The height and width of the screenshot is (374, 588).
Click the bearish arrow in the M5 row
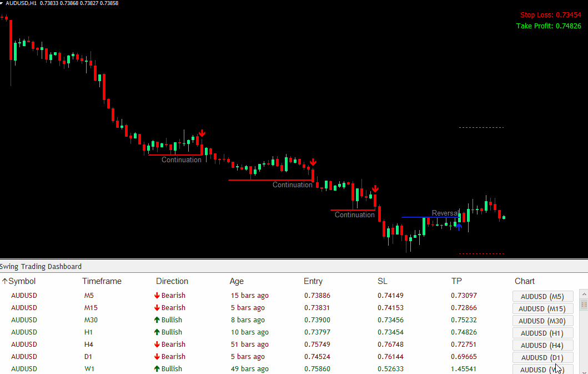click(157, 296)
